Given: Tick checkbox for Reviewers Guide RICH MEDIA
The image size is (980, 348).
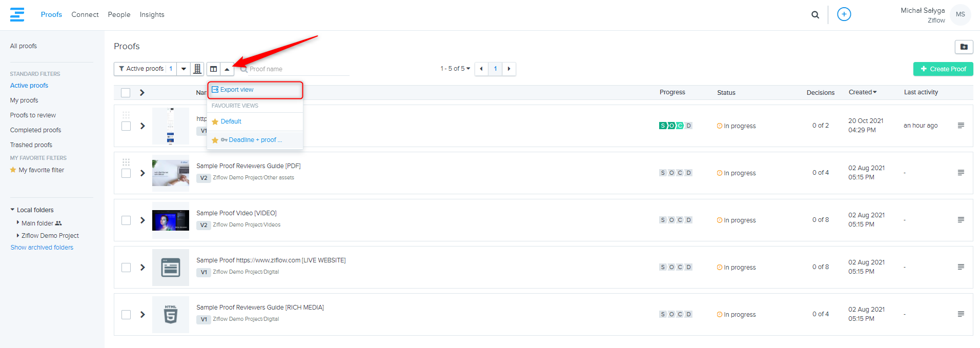Looking at the screenshot, I should click(126, 315).
